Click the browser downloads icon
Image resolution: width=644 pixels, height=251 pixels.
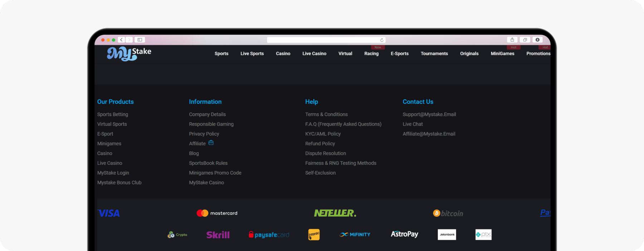click(x=537, y=40)
